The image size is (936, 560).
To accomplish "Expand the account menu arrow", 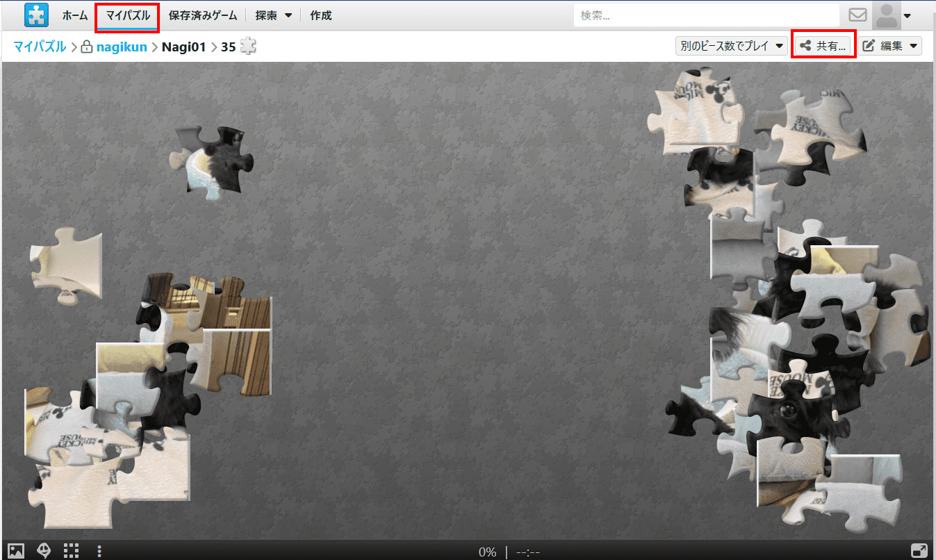I will point(908,16).
